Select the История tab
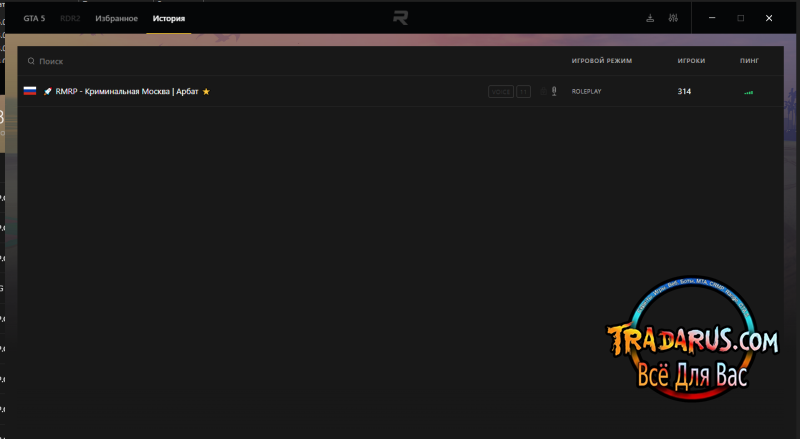 [x=169, y=18]
